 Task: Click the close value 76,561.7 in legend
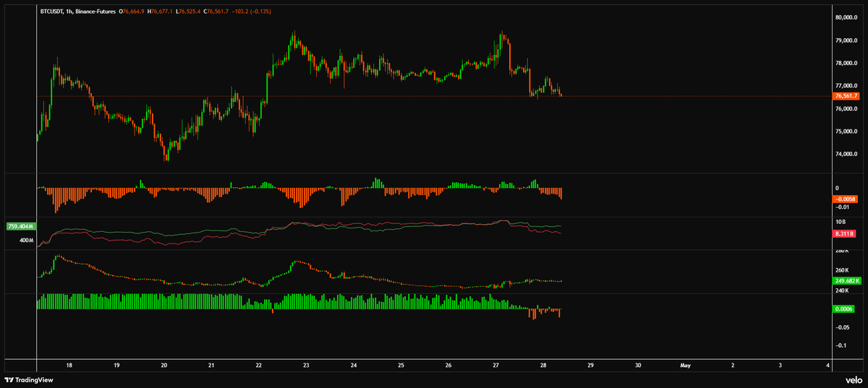[218, 11]
